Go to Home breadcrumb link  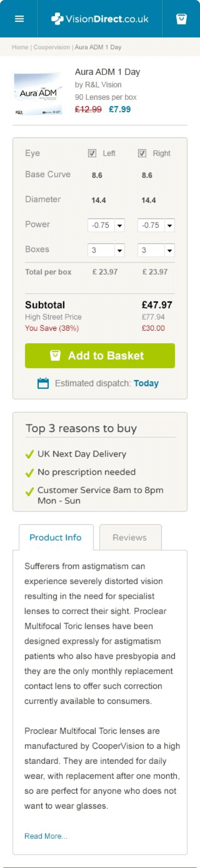coord(20,47)
